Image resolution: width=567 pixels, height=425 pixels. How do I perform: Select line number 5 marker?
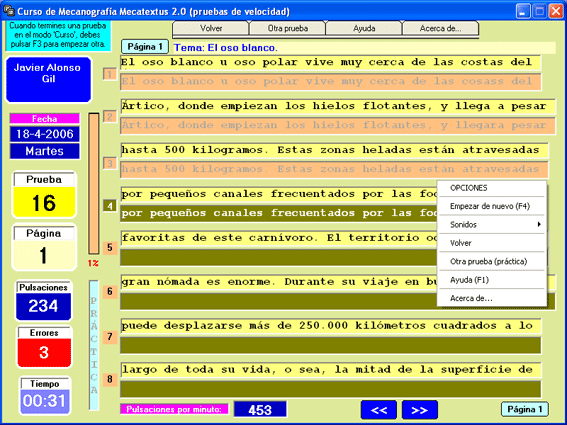(110, 248)
